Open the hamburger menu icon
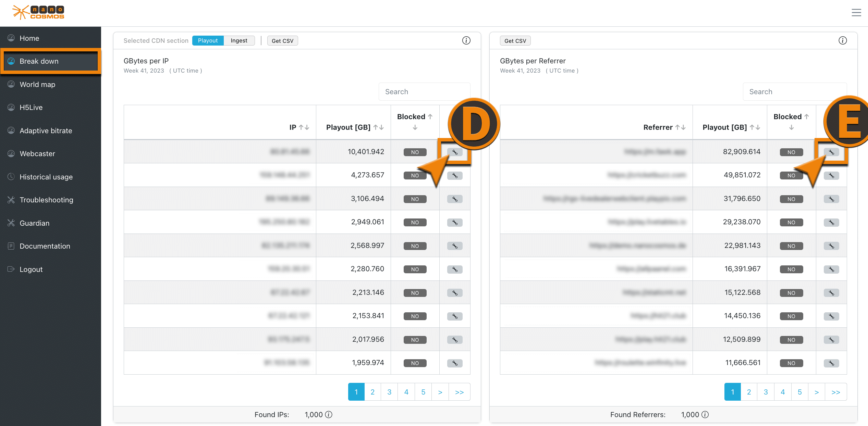 click(856, 13)
